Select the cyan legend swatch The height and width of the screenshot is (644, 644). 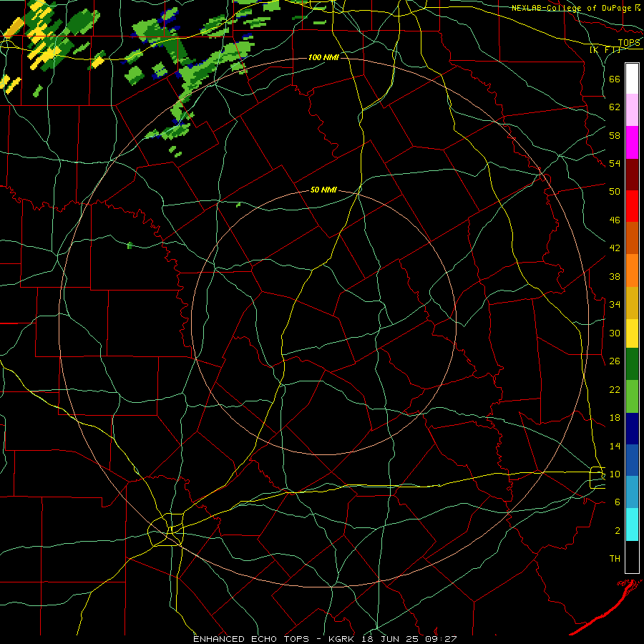[632, 525]
